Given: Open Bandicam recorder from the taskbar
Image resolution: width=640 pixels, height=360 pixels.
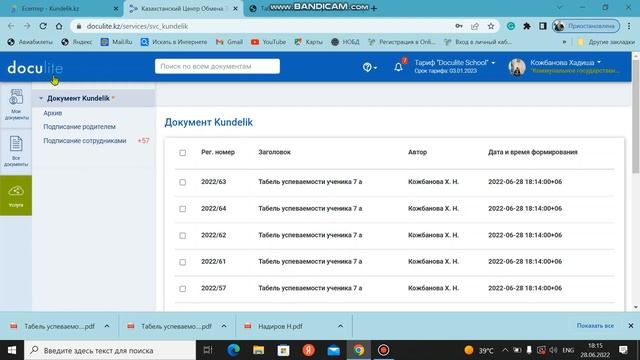Looking at the screenshot, I should pos(383,350).
